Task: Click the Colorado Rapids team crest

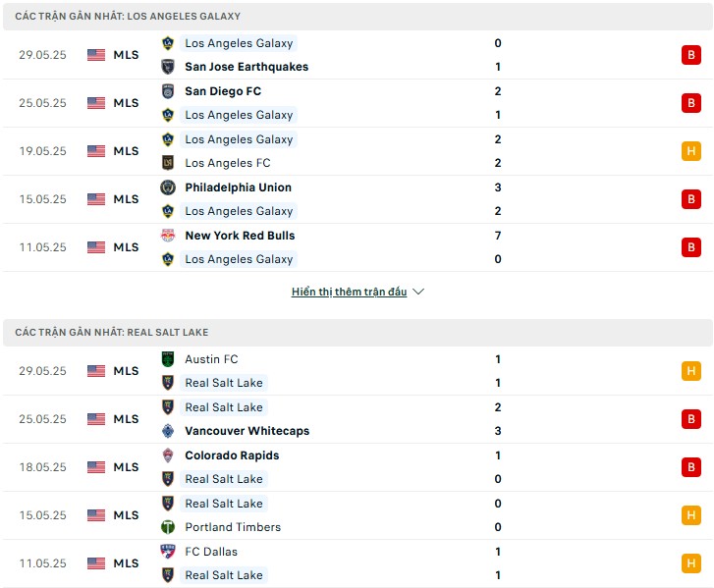Action: point(168,455)
